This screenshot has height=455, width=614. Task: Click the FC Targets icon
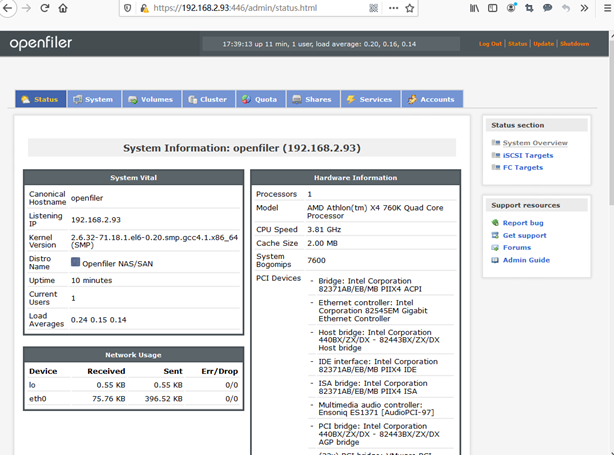pos(496,167)
